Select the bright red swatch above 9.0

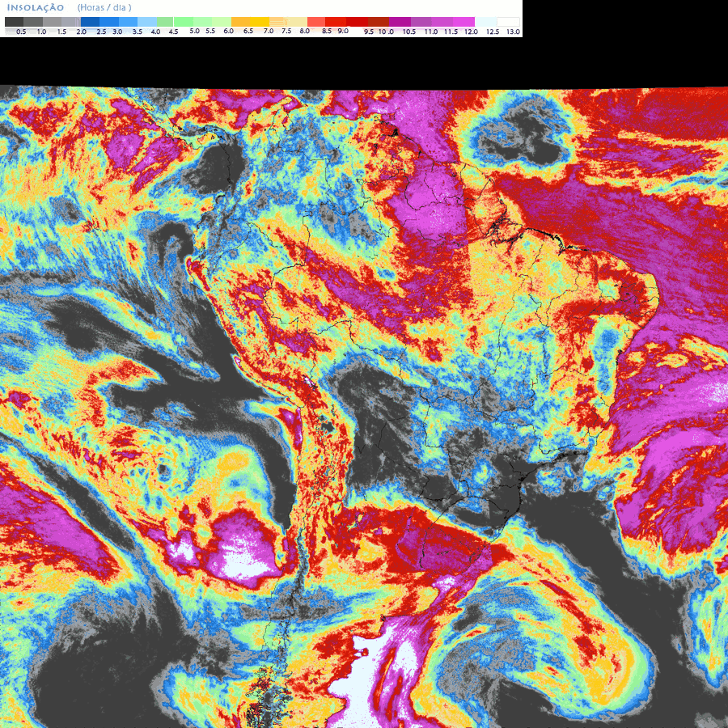pos(336,22)
